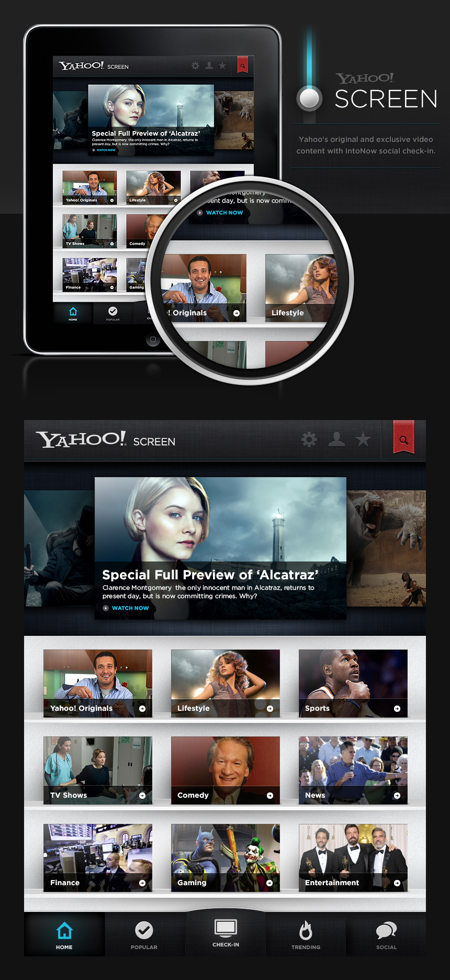Click the settings gear in the iPad mockup header

click(195, 65)
